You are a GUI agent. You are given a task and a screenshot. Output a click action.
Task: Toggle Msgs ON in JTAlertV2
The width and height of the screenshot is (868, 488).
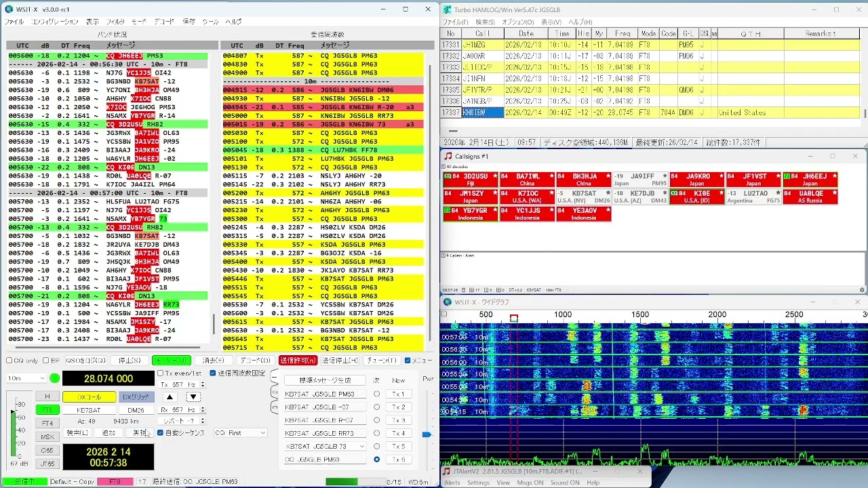(530, 483)
